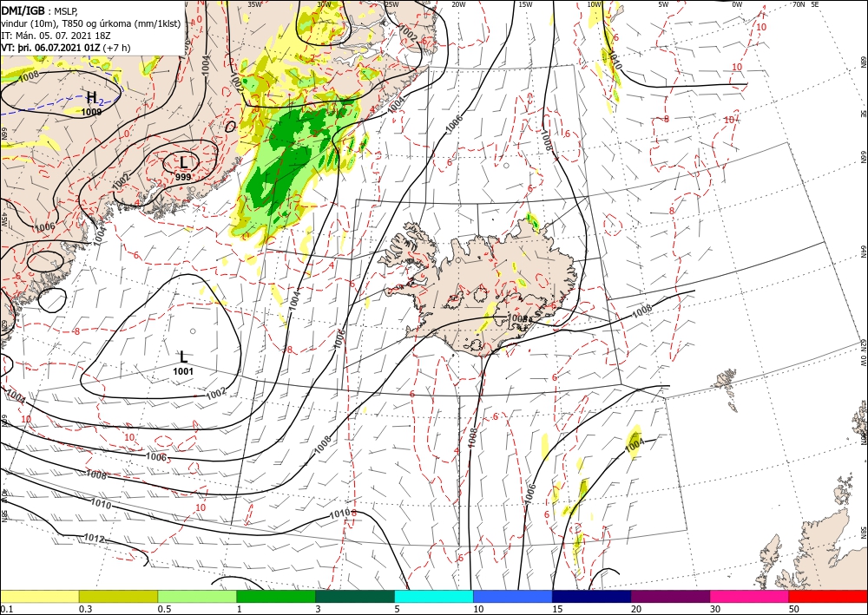Click the 1012 isobar label
Image resolution: width=868 pixels, height=615 pixels.
tap(94, 538)
